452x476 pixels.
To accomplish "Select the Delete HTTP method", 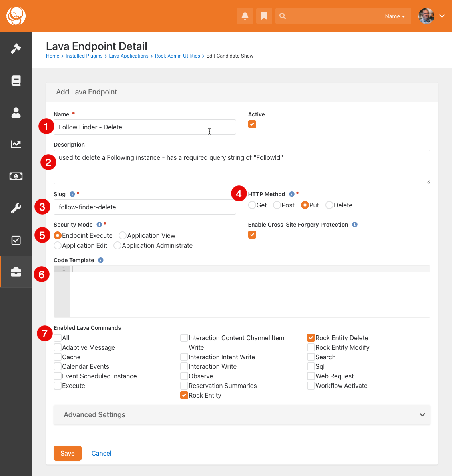I will click(329, 205).
